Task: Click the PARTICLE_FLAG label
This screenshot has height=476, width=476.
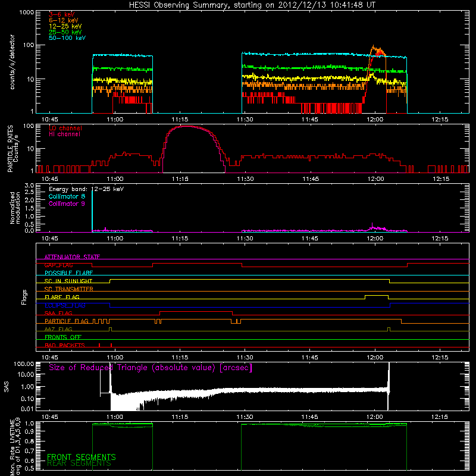Action: (x=67, y=321)
